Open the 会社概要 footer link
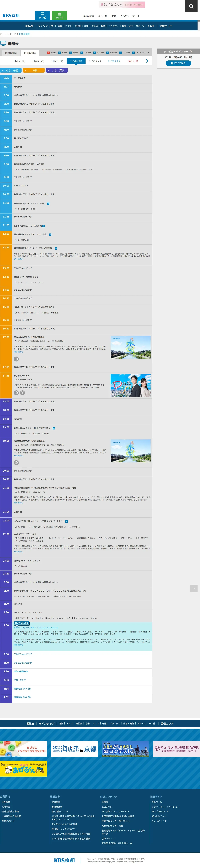 click(x=6, y=802)
